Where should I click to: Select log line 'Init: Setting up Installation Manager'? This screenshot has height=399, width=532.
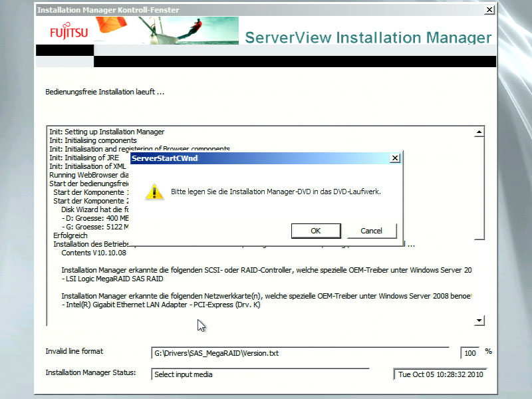pos(107,132)
